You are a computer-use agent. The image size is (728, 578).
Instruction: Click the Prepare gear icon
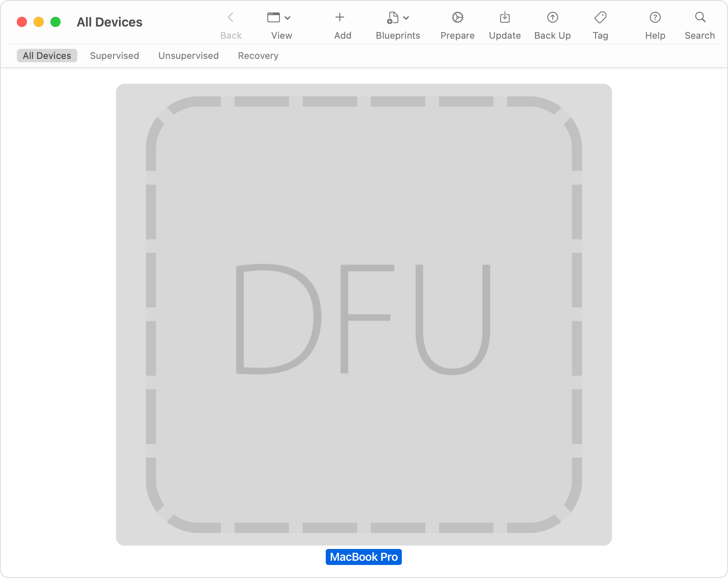pos(458,17)
